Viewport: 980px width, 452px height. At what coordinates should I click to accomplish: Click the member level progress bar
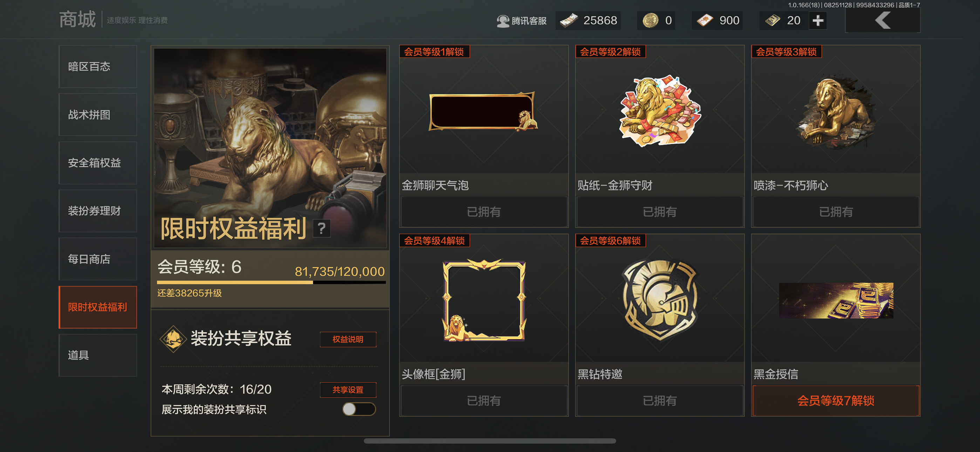click(271, 282)
